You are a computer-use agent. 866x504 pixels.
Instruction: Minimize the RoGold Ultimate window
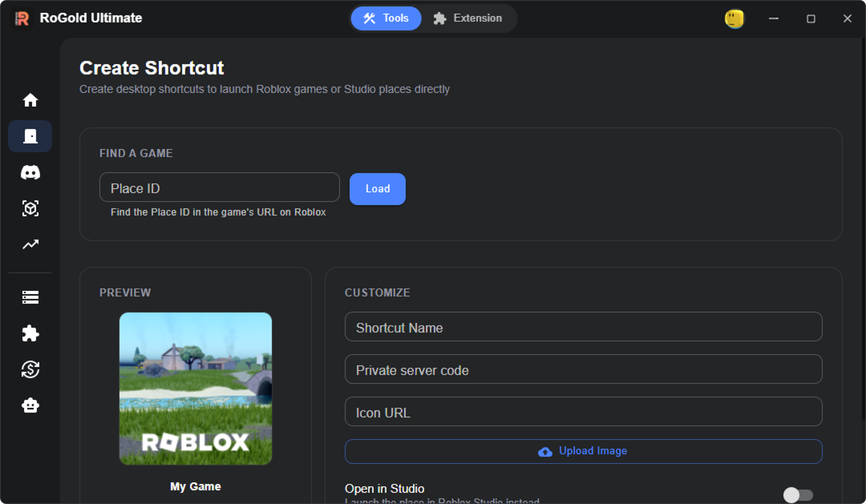click(774, 18)
